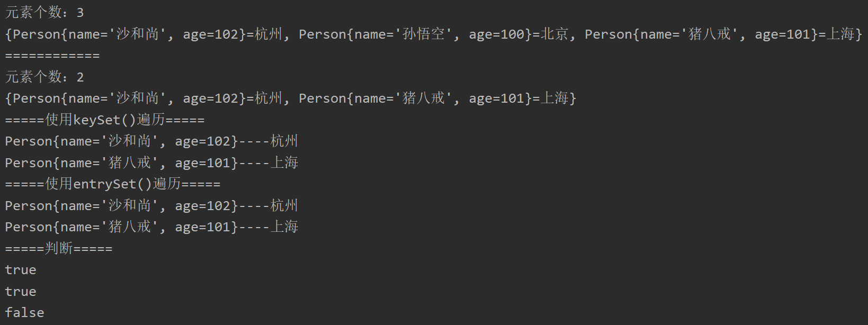868x325 pixels.
Task: Click the "北京" value text
Action: pyautogui.click(x=554, y=34)
